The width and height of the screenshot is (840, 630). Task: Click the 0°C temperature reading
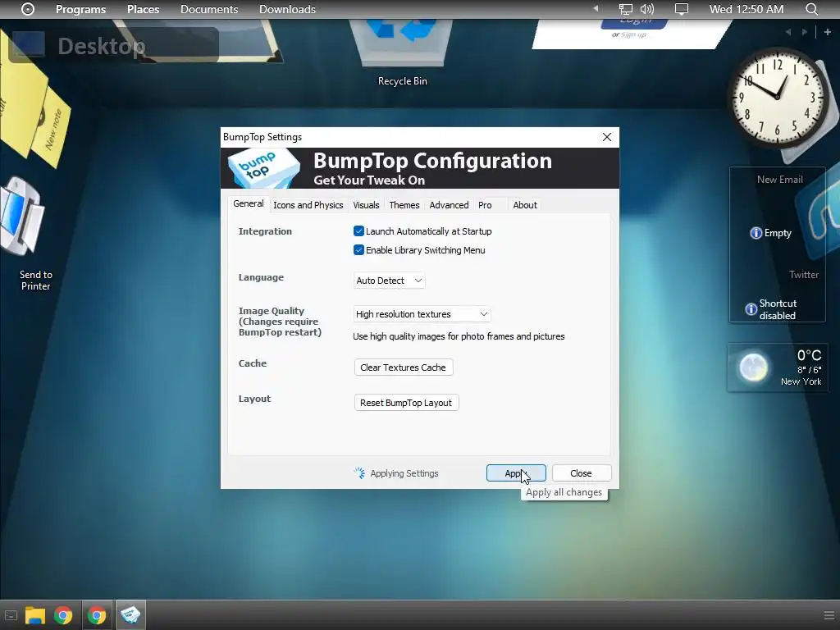809,355
